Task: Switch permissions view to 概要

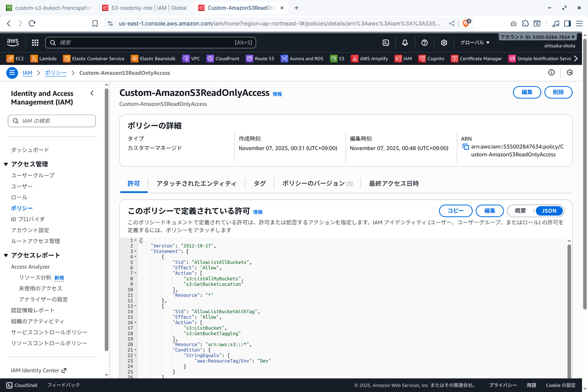Action: [x=520, y=211]
